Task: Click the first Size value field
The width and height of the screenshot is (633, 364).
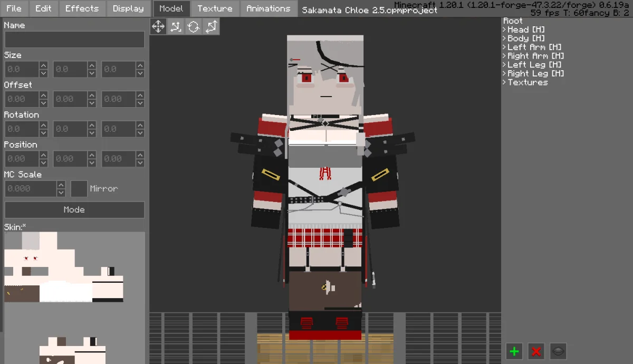Action: click(22, 69)
